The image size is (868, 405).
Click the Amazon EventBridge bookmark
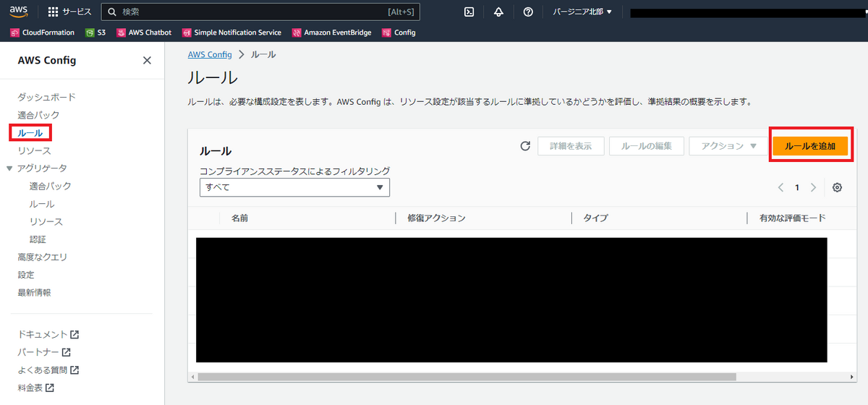[x=333, y=33]
